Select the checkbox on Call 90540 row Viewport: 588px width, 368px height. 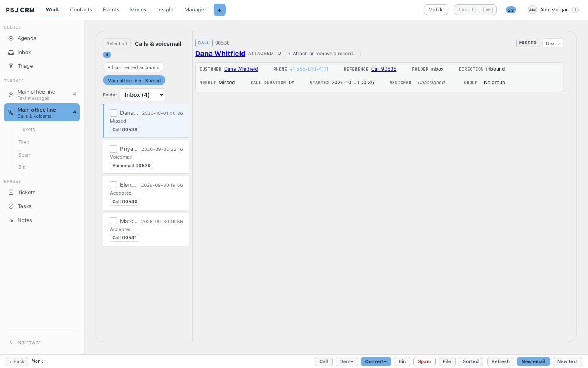pos(114,185)
